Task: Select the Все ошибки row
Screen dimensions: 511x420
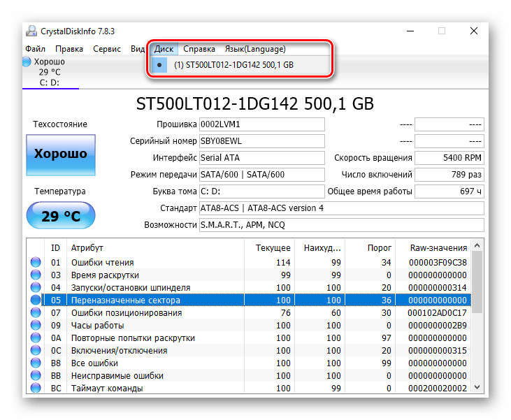Action: coord(249,363)
